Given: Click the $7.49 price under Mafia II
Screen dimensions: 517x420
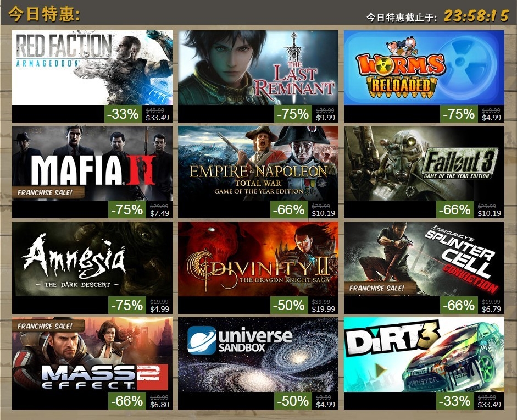Looking at the screenshot, I should tap(159, 213).
